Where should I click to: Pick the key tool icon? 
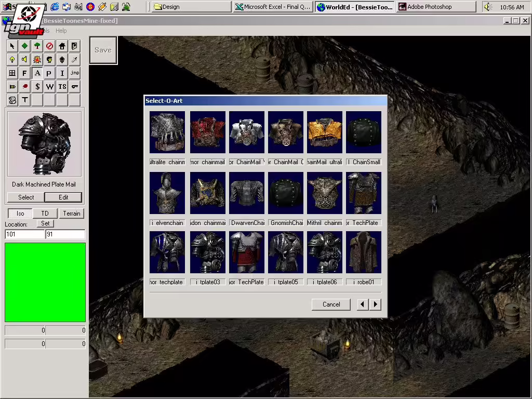pos(75,87)
